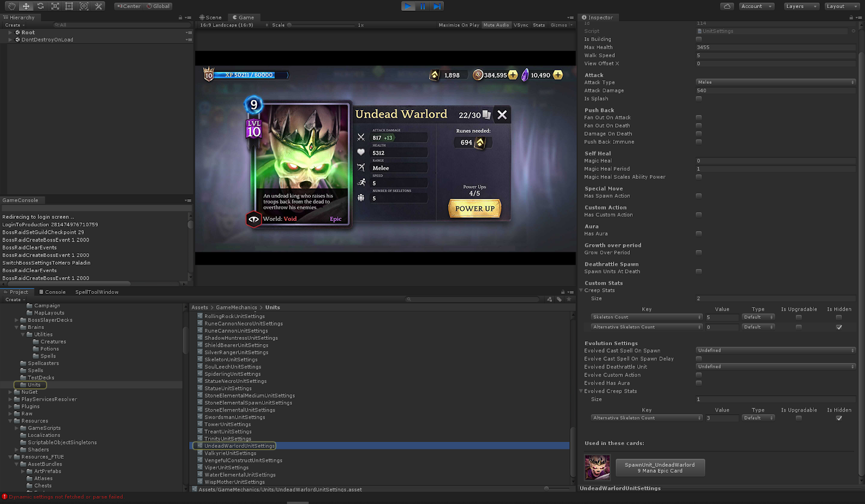Toggle pivot mode Center button
Image resolution: width=865 pixels, height=504 pixels.
tap(128, 6)
